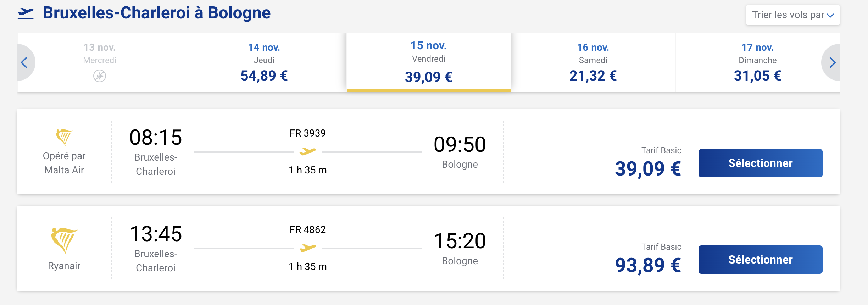868x305 pixels.
Task: Switch to the 14 nov. Jeudi tab
Action: (264, 62)
